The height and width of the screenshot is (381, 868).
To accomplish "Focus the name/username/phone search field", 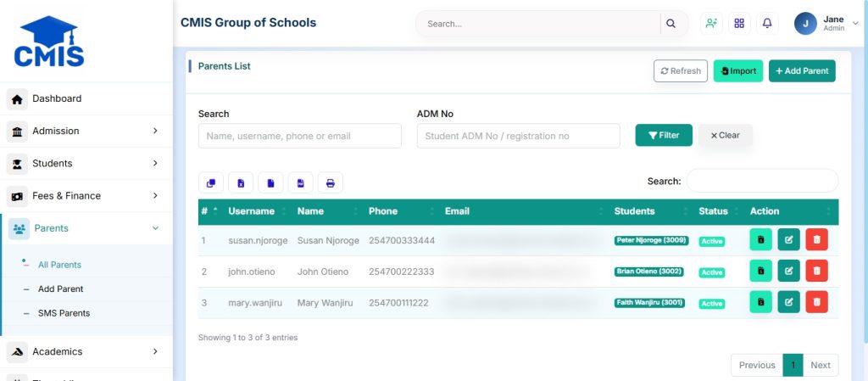I will (300, 136).
